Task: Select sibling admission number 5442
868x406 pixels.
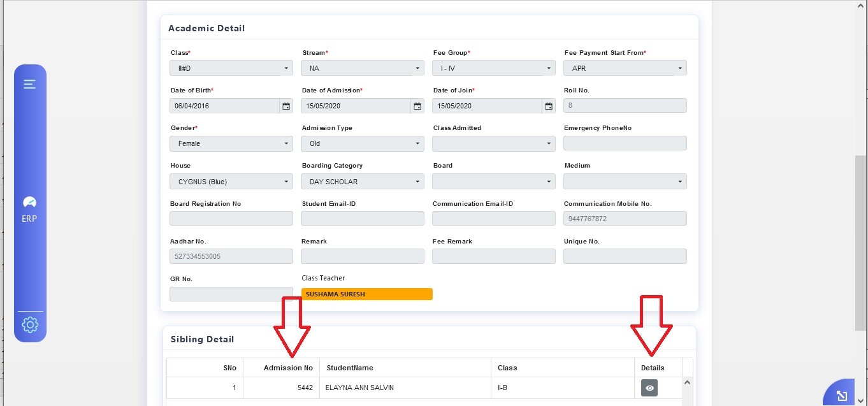Action: pos(303,388)
